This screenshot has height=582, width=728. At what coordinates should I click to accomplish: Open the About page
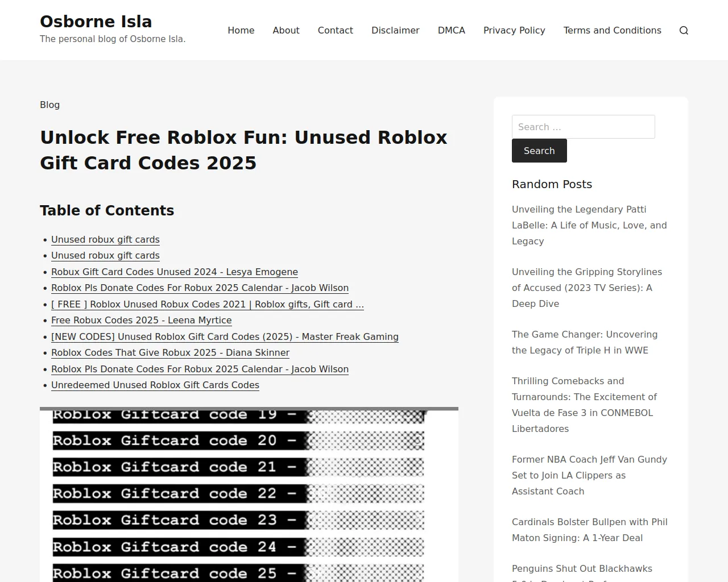tap(286, 30)
